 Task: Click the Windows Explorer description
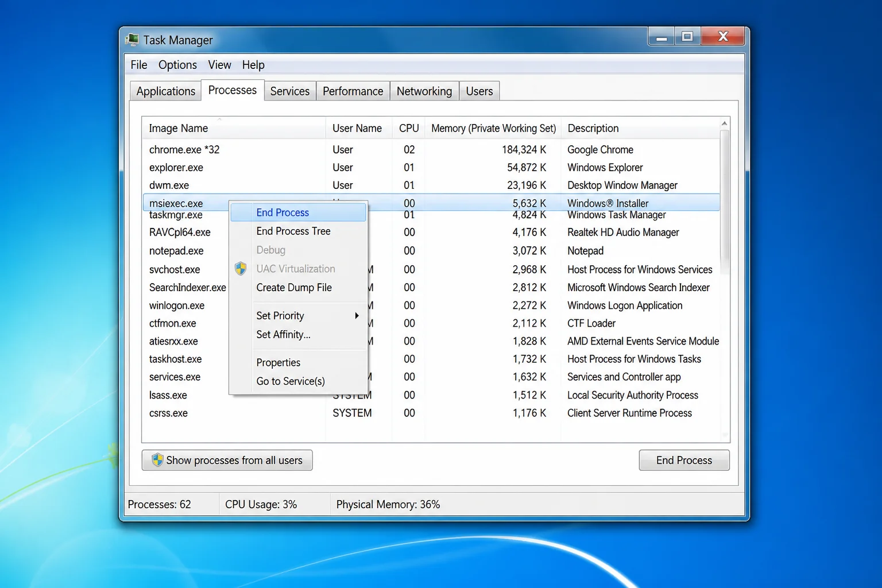point(605,167)
